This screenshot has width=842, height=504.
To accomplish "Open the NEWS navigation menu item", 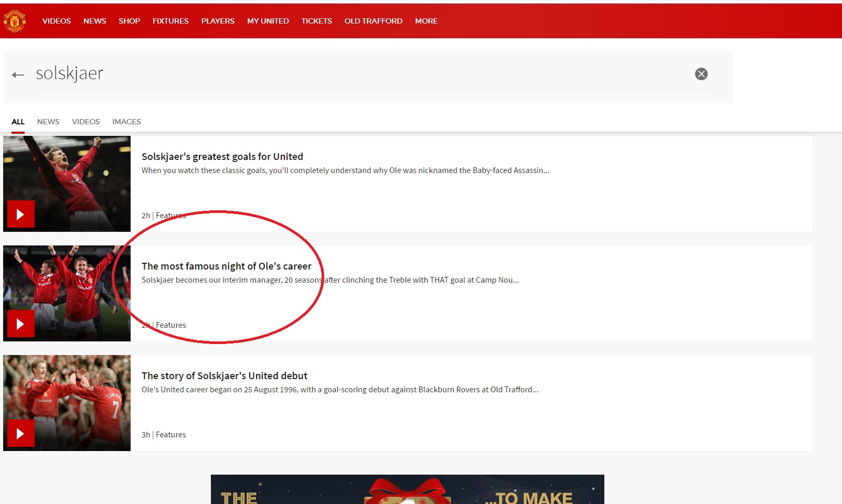I will pyautogui.click(x=94, y=21).
